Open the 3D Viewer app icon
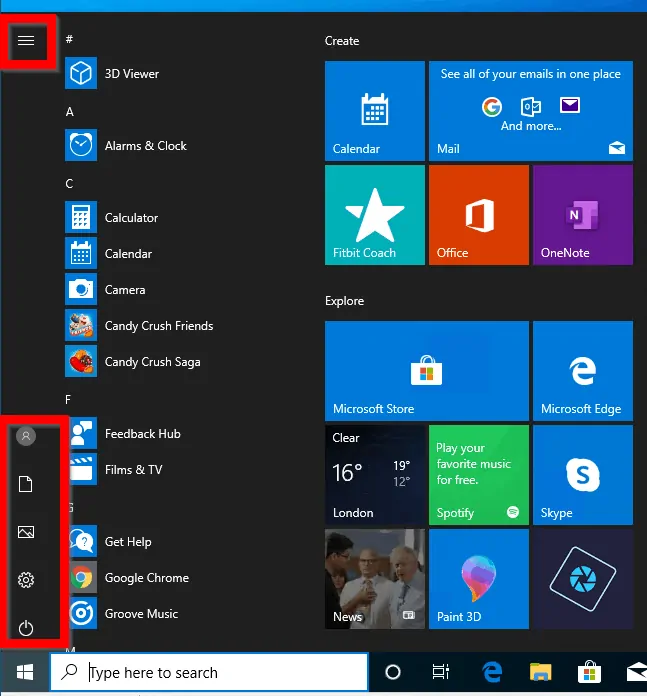The height and width of the screenshot is (696, 647). point(81,73)
